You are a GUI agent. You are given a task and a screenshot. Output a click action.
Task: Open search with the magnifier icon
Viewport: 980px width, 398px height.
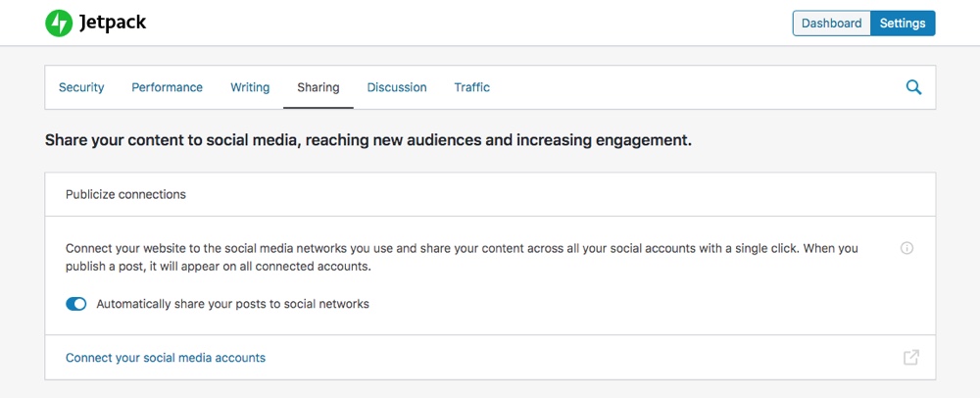pyautogui.click(x=913, y=87)
